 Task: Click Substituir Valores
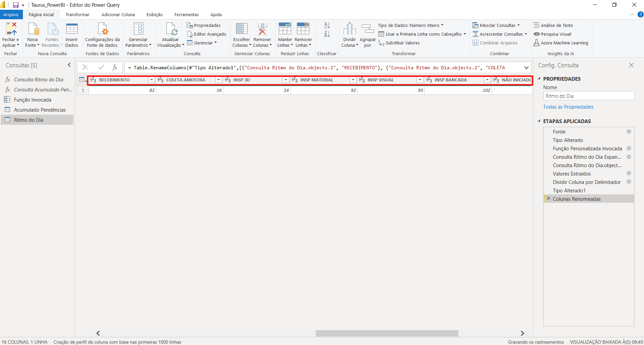click(x=399, y=43)
